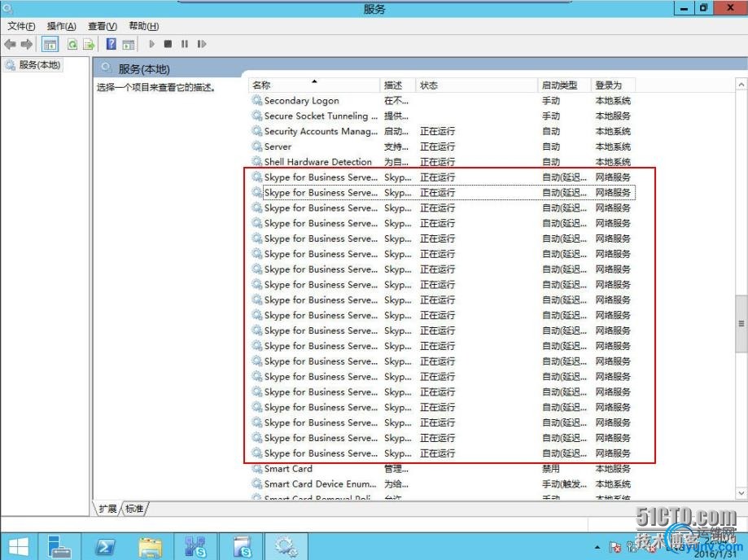Click the Action Center flag tray icon

pos(615,547)
